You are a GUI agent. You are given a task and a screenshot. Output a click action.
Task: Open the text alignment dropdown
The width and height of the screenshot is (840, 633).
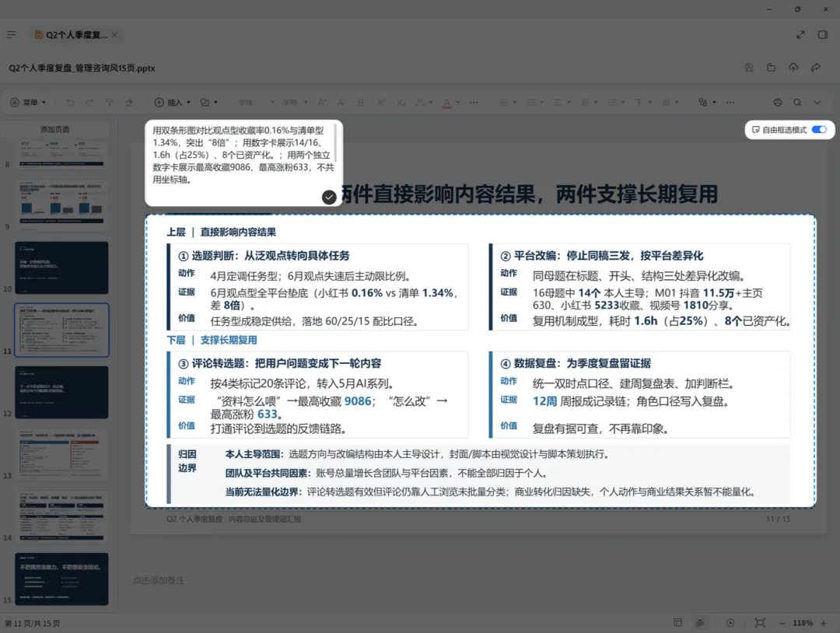pos(562,103)
